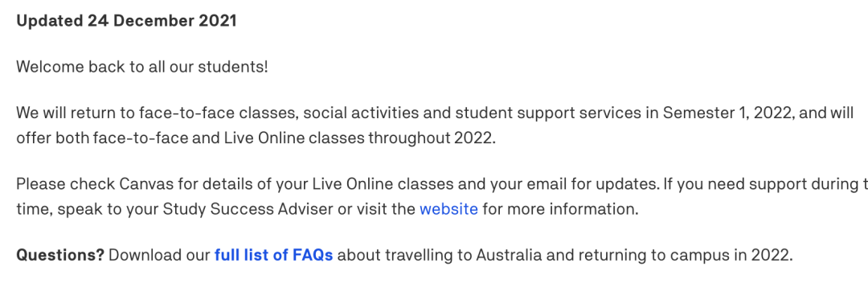This screenshot has height=296, width=868.
Task: Click the "Updated 24 December 2021" heading
Action: (126, 21)
